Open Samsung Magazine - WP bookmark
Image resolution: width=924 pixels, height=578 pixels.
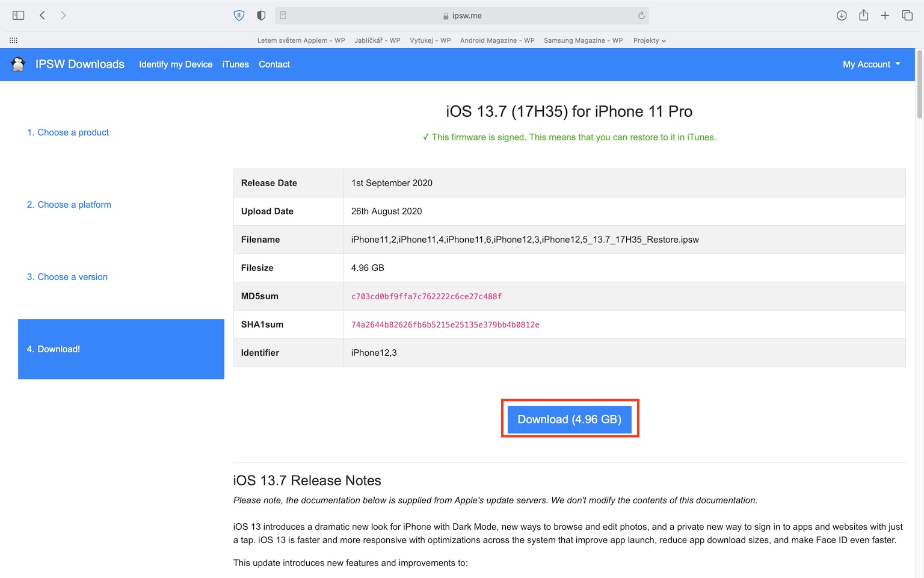click(x=583, y=40)
